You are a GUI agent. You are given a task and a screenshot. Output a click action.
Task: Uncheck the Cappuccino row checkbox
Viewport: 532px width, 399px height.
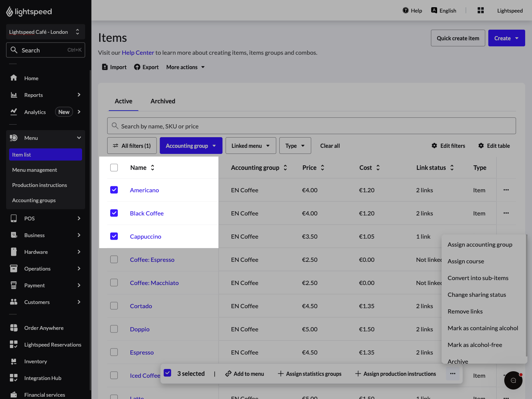[x=114, y=236]
